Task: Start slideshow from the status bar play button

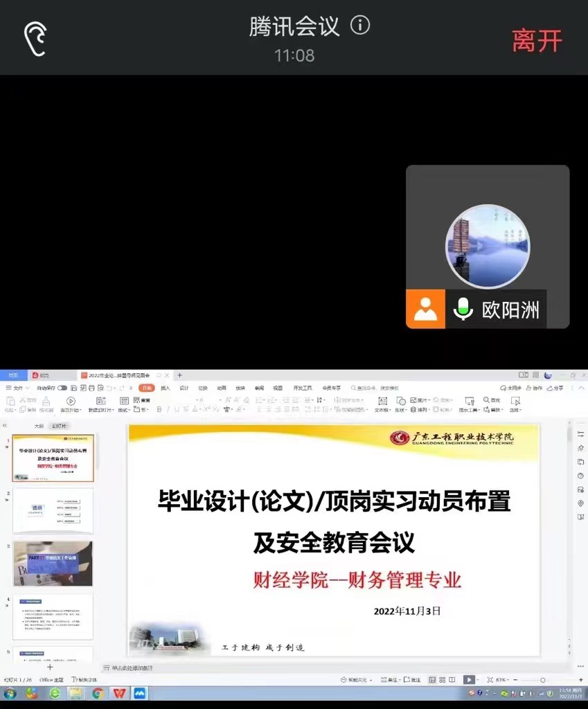Action: point(469,680)
